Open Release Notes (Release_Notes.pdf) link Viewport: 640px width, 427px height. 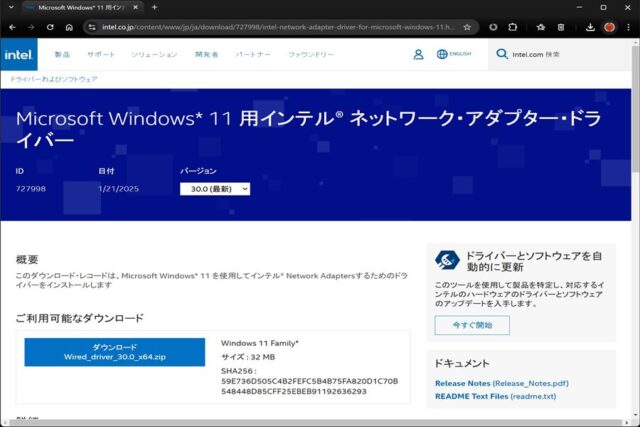click(x=502, y=383)
